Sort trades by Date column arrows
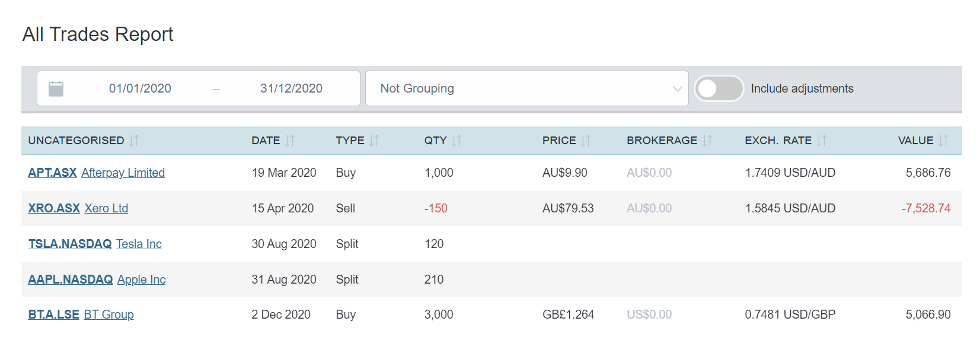The width and height of the screenshot is (980, 356). tap(290, 141)
